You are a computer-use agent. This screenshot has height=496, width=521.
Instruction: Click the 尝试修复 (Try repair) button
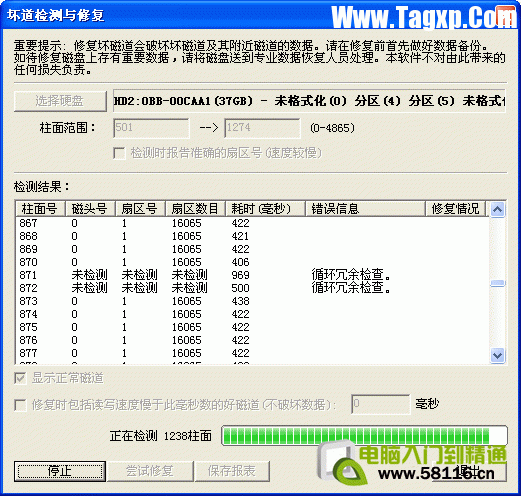tap(150, 471)
